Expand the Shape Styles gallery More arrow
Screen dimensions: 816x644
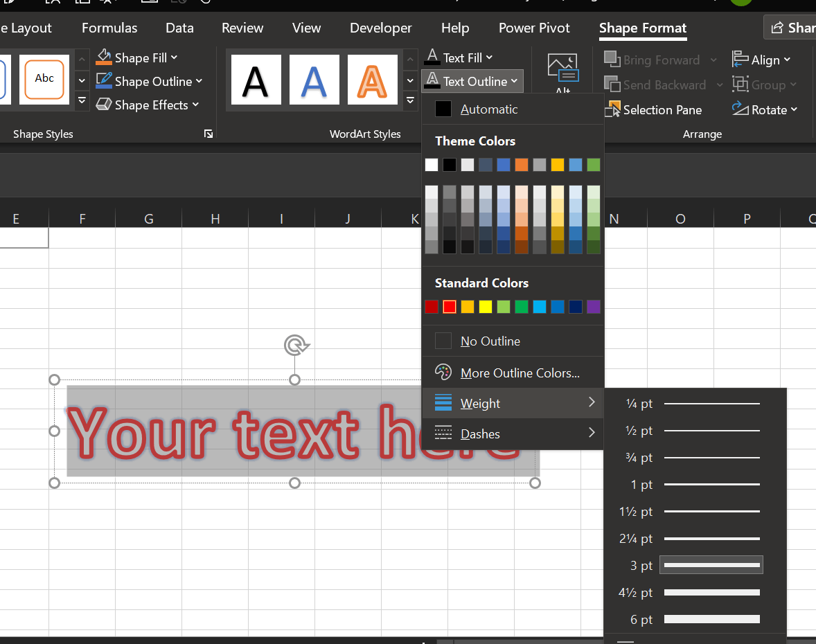pyautogui.click(x=82, y=100)
